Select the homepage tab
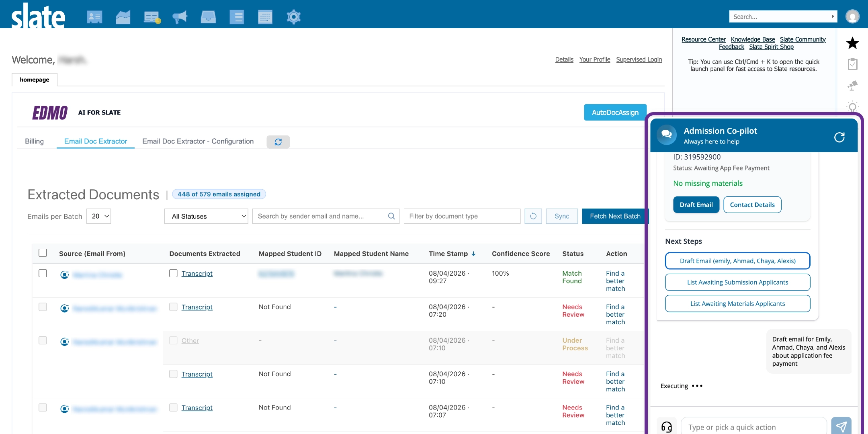Screen dimensions: 868x434 (x=35, y=80)
